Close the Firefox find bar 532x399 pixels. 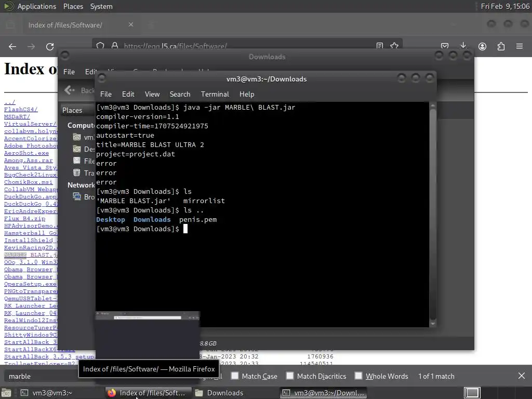point(522,376)
